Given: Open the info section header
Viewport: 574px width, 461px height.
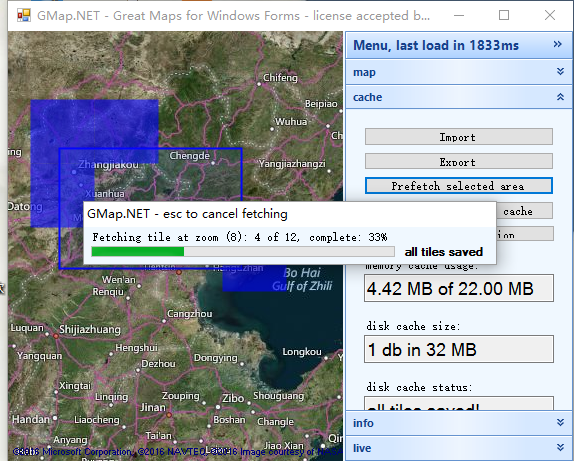Looking at the screenshot, I should pyautogui.click(x=459, y=423).
